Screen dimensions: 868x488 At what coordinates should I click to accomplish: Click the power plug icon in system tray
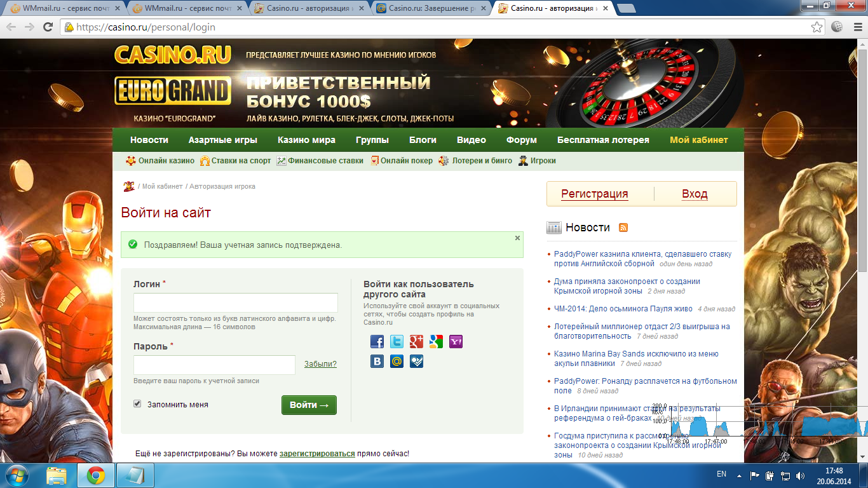click(770, 475)
